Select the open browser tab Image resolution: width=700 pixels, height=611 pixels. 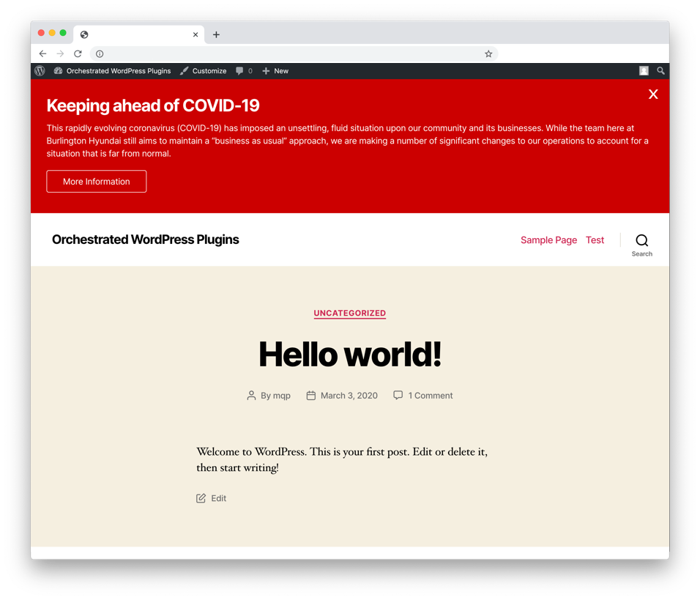pyautogui.click(x=138, y=34)
